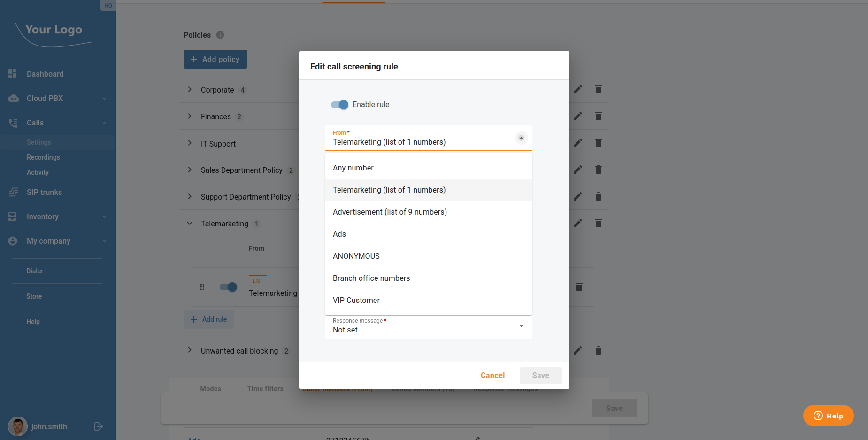
Task: Click the Dashboard icon in sidebar
Action: coord(13,74)
